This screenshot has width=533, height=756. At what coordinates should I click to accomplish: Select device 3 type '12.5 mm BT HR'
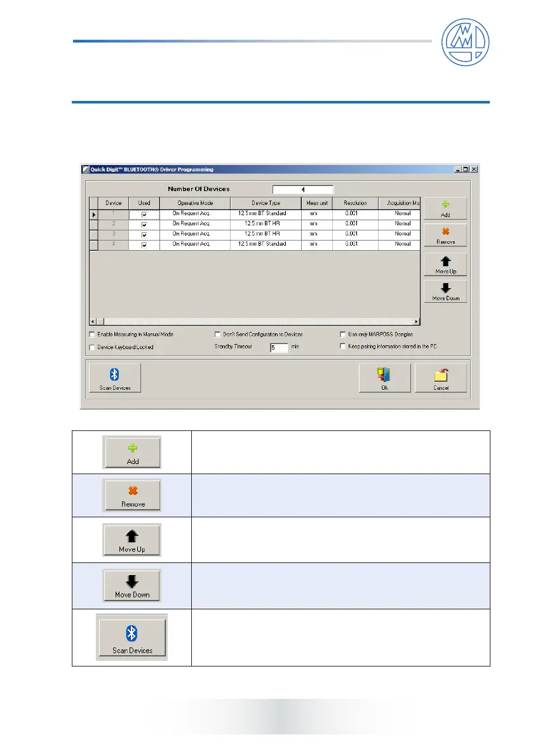[266, 234]
